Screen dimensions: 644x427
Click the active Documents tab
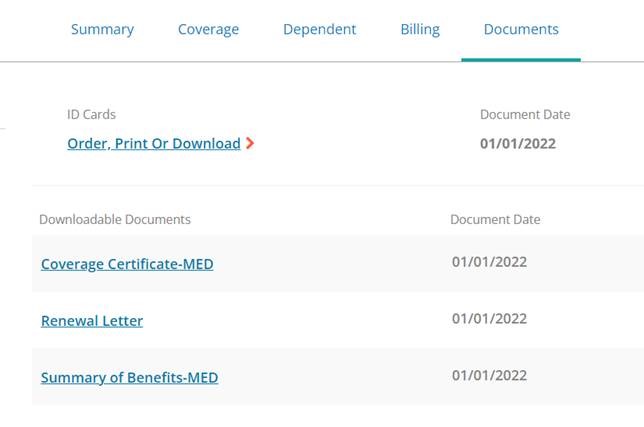[521, 30]
